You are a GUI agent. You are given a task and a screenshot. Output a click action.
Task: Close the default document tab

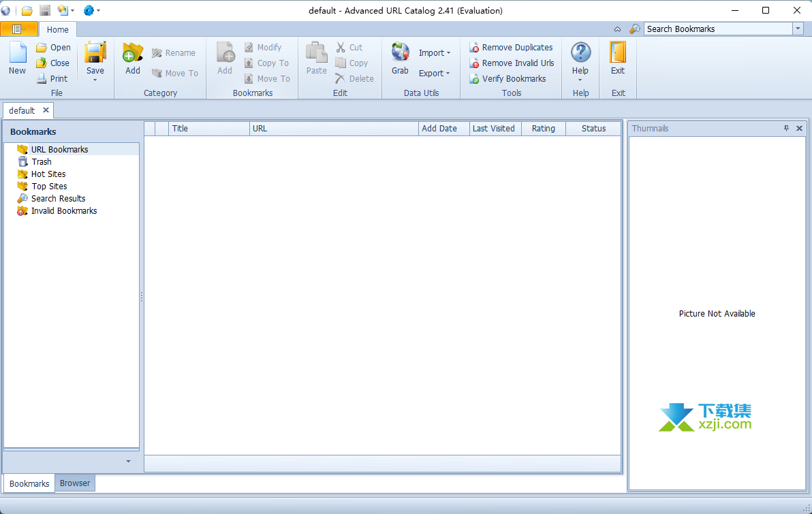[46, 110]
